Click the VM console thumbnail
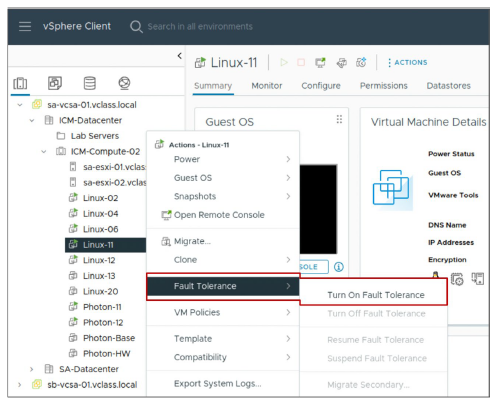498x408 pixels. coord(318,209)
